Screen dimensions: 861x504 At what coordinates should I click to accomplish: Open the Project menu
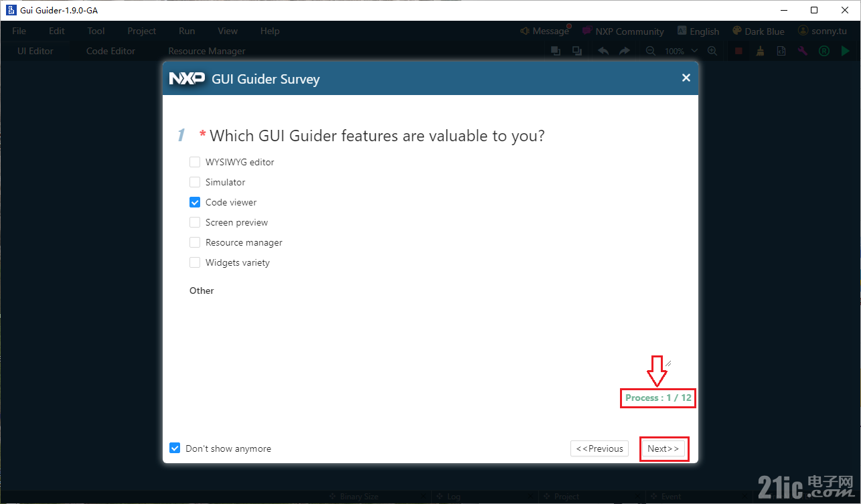142,31
